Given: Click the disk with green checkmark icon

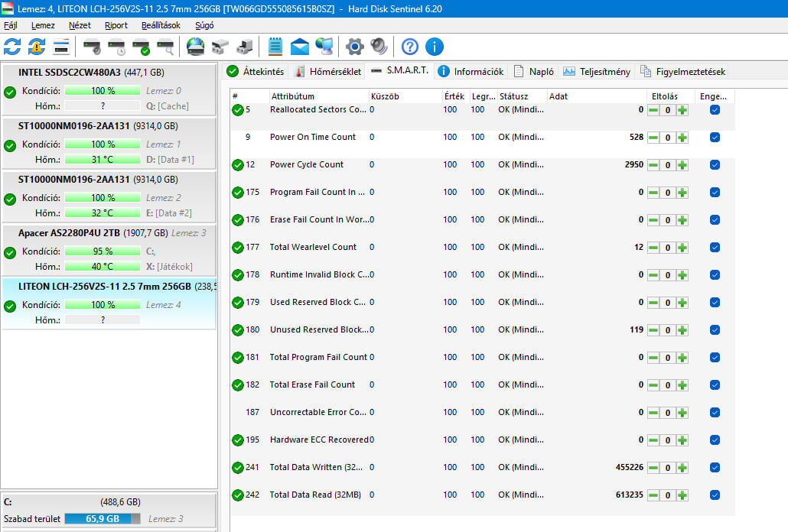Looking at the screenshot, I should coord(142,47).
